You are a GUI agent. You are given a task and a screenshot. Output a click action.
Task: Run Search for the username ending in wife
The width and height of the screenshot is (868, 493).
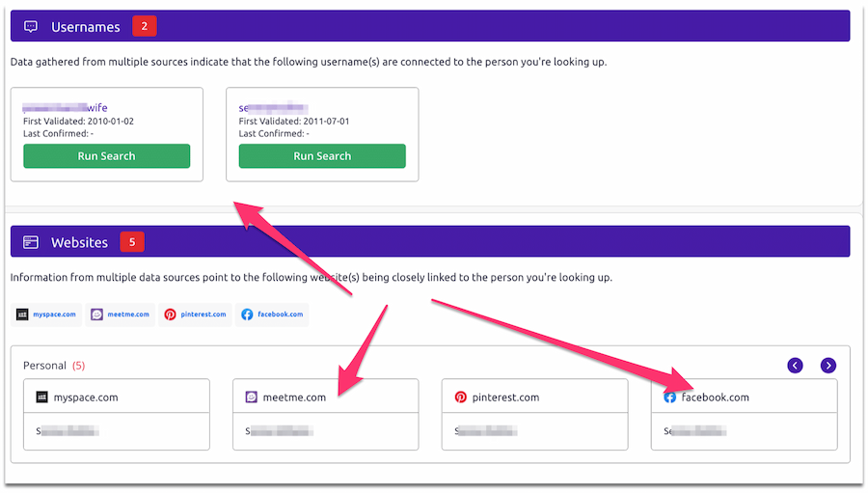(x=106, y=156)
